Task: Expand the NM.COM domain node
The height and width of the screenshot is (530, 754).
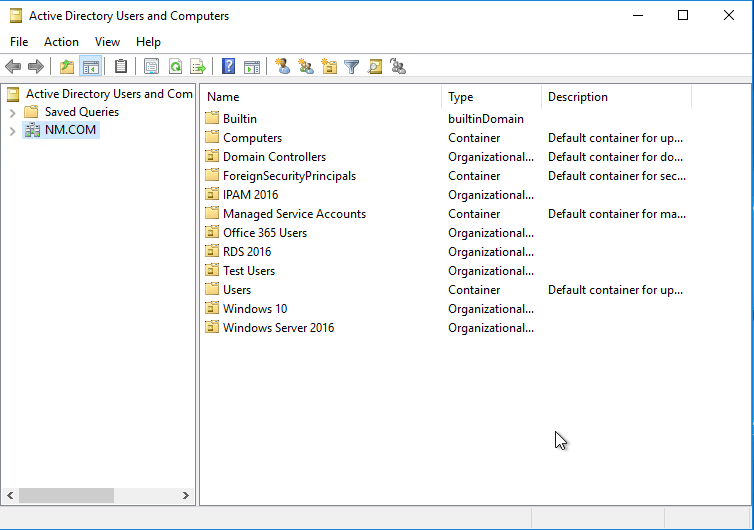Action: [13, 131]
